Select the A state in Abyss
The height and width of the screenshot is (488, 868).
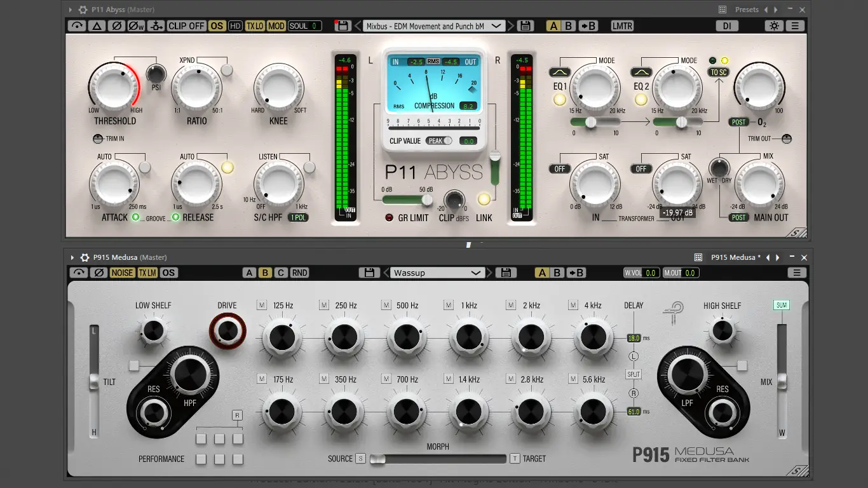pos(554,26)
